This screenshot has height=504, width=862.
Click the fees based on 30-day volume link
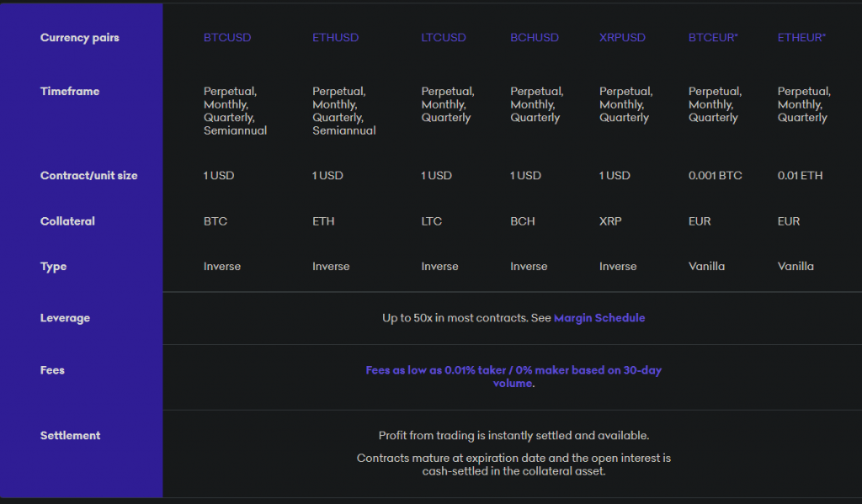point(513,376)
